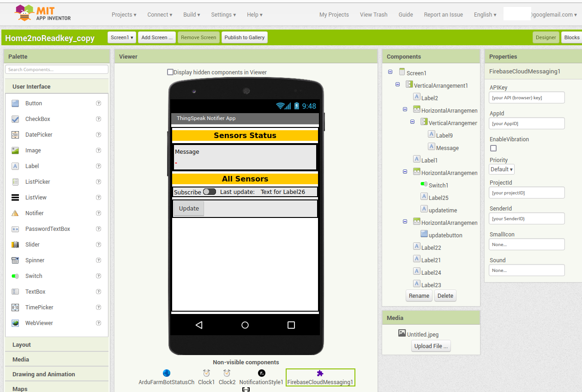This screenshot has width=582, height=392.
Task: Click the Publish to Gallery button
Action: click(x=244, y=37)
